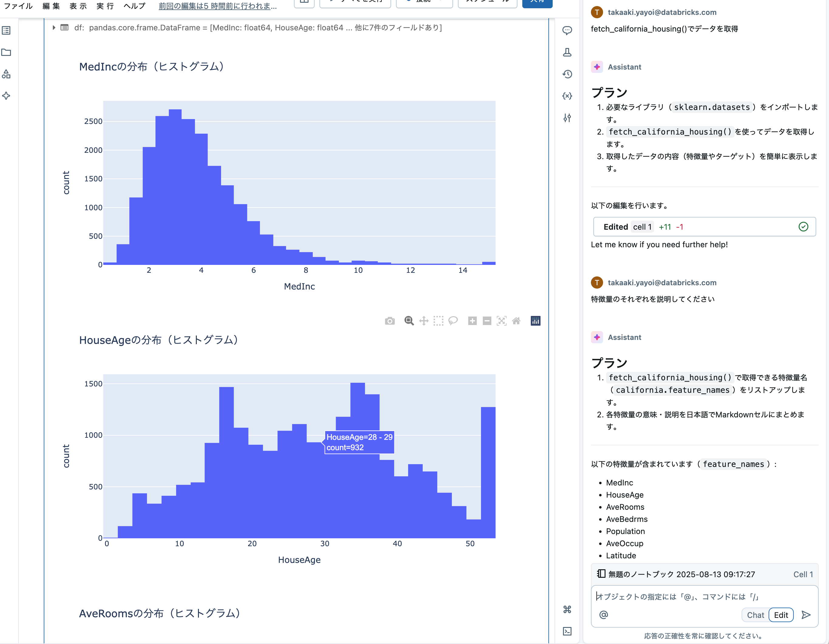This screenshot has width=829, height=644.
Task: Switch assistant to Edit mode
Action: 781,615
